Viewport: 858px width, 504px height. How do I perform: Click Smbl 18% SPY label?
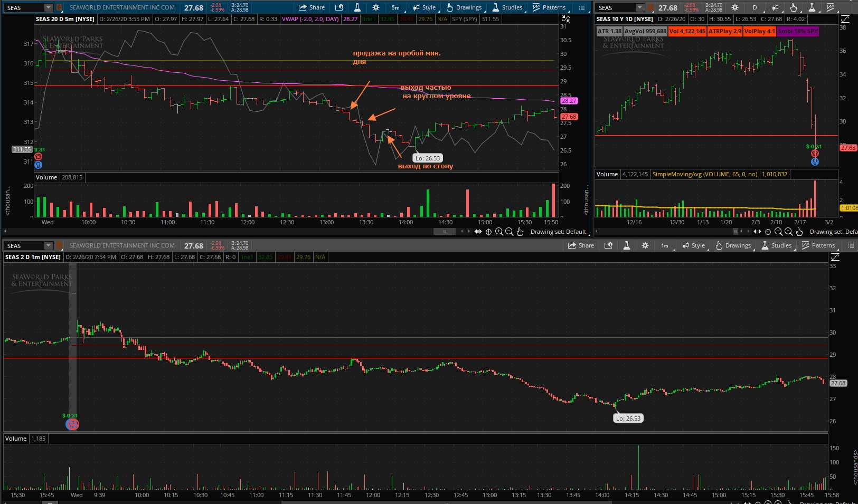pos(798,31)
